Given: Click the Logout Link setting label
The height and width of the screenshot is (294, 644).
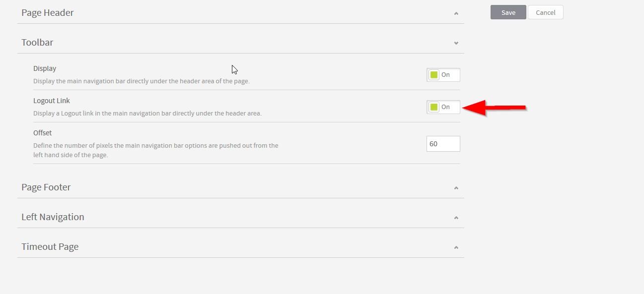Looking at the screenshot, I should click(x=52, y=101).
